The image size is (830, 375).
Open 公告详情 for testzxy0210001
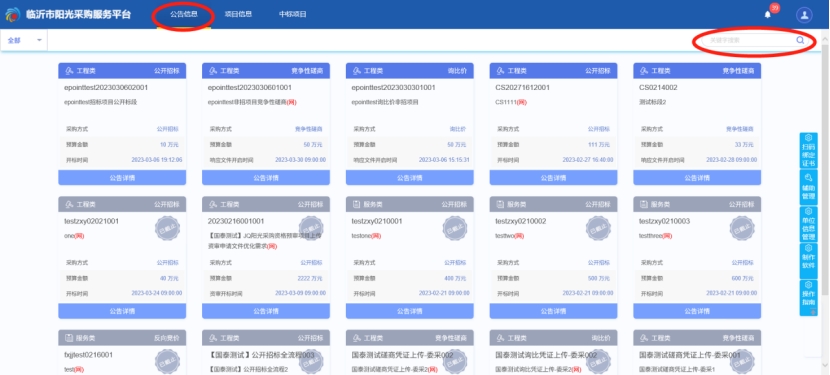(410, 311)
